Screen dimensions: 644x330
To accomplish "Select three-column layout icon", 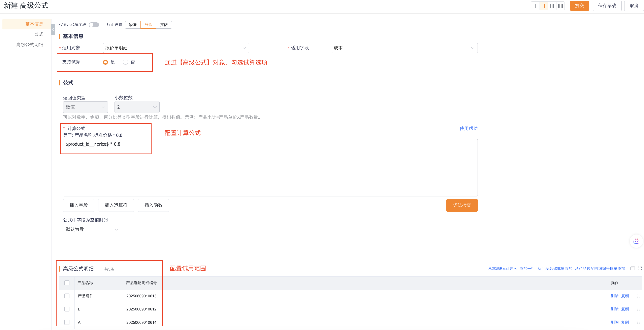I will (x=552, y=6).
